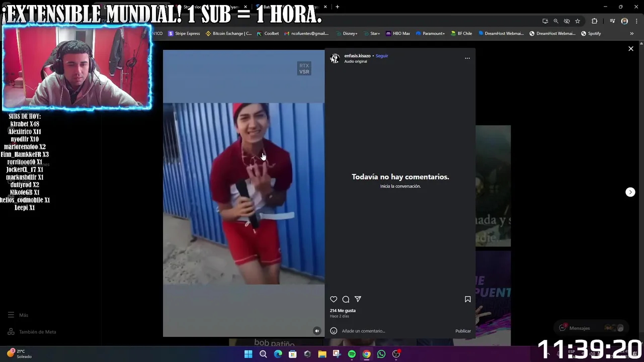Click the install app icon in address bar
This screenshot has width=644, height=362.
545,21
